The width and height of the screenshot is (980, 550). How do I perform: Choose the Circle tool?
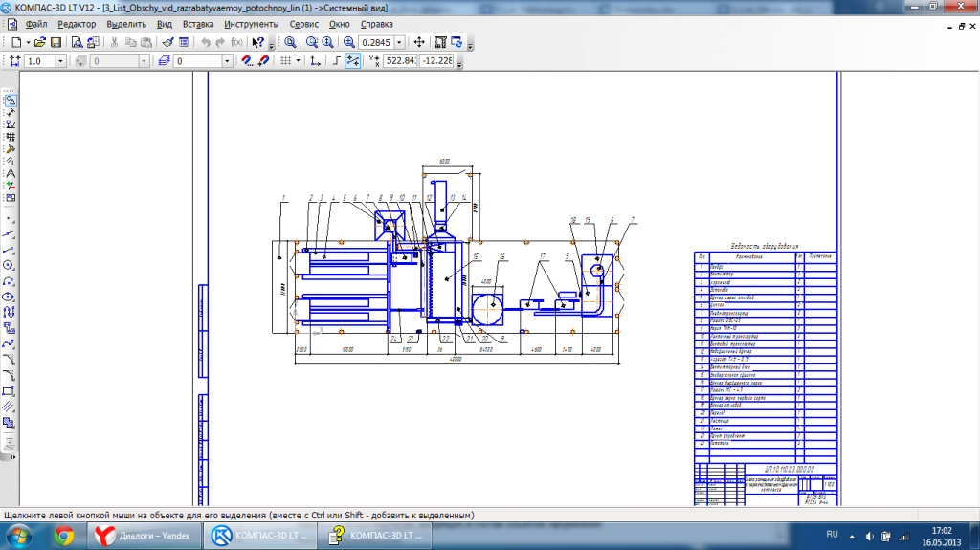pos(9,266)
